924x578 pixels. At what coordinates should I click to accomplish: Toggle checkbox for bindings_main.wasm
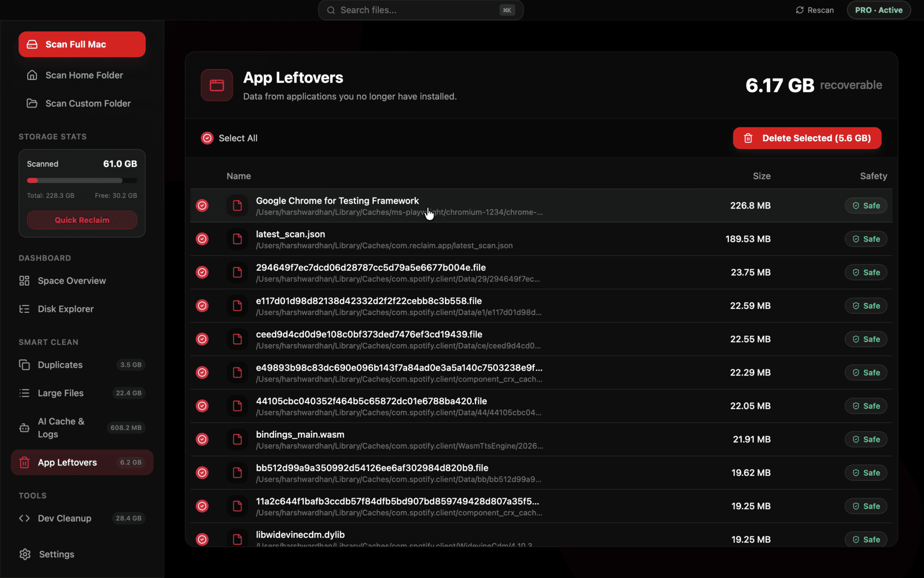202,439
